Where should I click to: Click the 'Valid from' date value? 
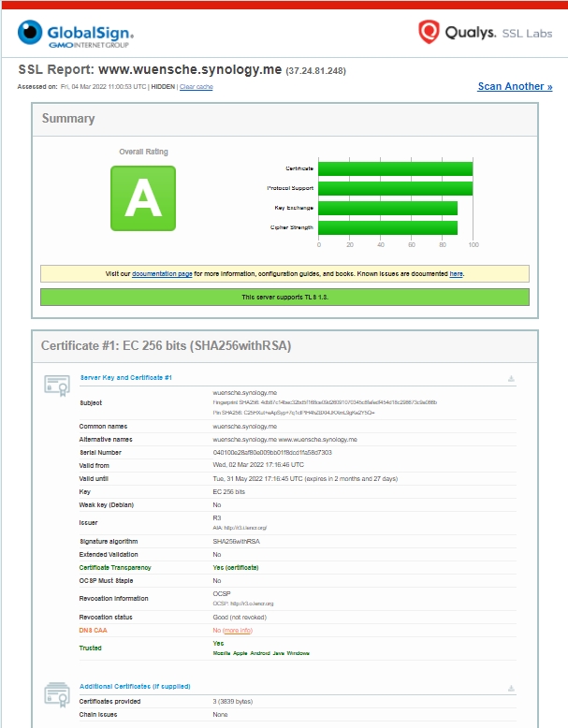point(258,465)
